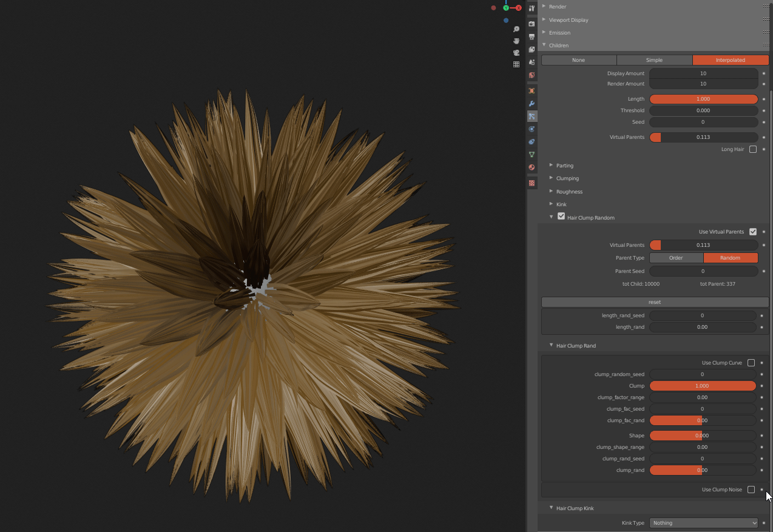This screenshot has width=773, height=532.
Task: Open the Tool settings properties tab
Action: tap(532, 8)
